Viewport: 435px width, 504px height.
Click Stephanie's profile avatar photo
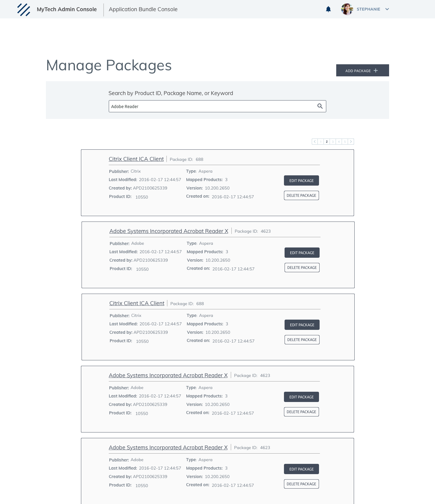(x=347, y=9)
